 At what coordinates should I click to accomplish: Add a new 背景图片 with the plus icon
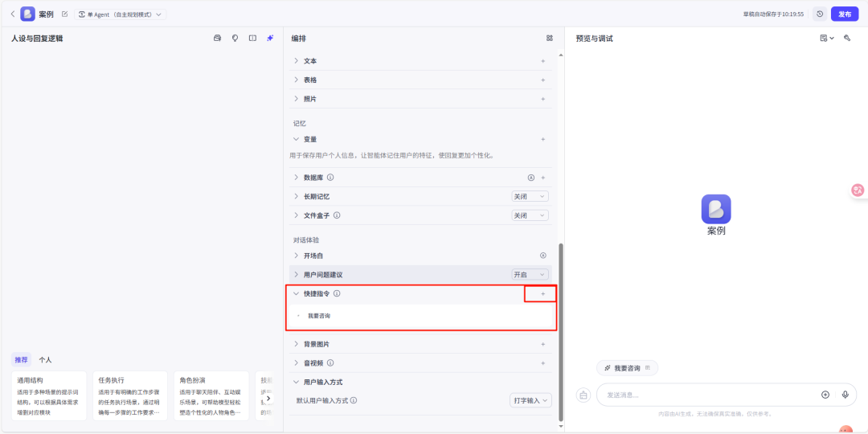(542, 344)
